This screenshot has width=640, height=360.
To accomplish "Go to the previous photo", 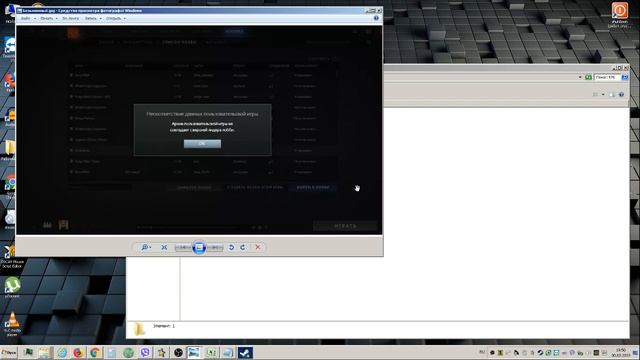I will (x=183, y=247).
